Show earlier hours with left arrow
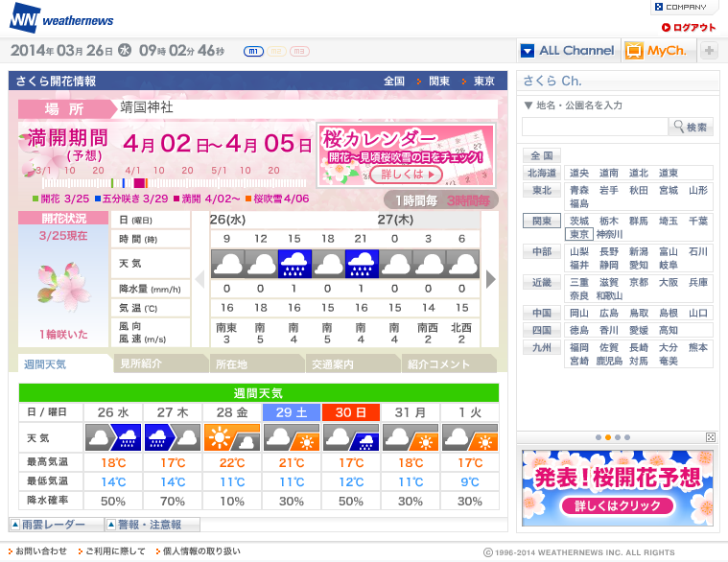 200,279
